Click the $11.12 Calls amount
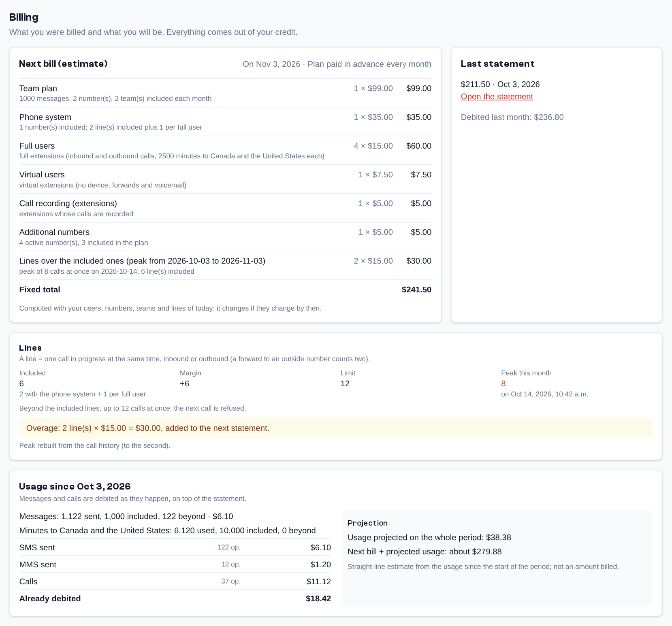The image size is (672, 626). (x=318, y=581)
